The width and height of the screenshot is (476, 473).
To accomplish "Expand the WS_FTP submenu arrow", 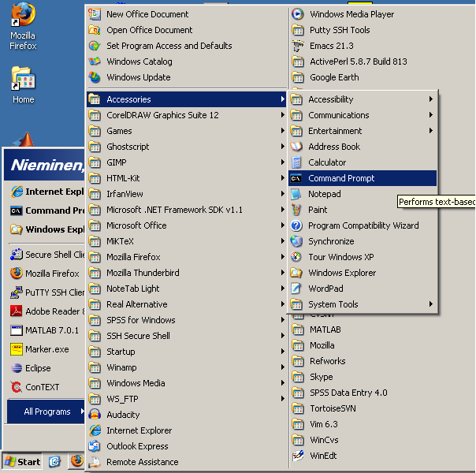I will 283,399.
